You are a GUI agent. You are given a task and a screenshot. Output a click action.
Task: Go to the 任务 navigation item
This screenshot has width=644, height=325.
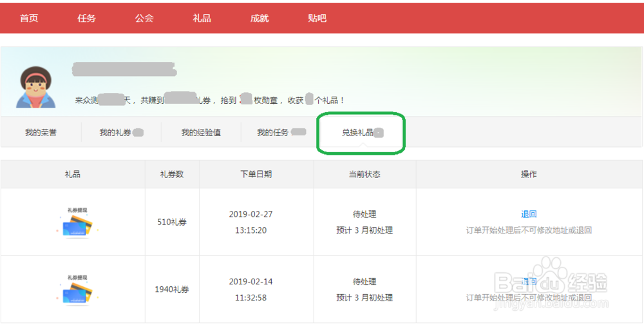click(86, 18)
